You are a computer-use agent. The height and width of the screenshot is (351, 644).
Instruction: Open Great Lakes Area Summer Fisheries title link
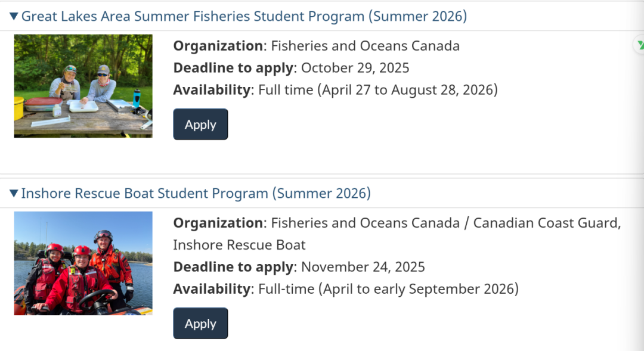coord(244,17)
